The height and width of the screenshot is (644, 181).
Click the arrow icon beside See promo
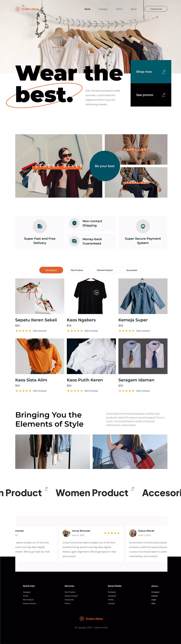pos(164,95)
